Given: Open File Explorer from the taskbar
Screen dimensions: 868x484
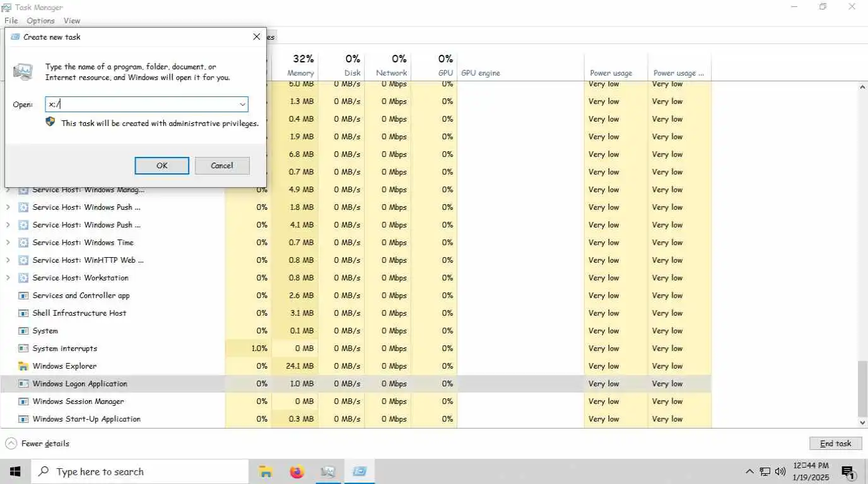Looking at the screenshot, I should [266, 471].
